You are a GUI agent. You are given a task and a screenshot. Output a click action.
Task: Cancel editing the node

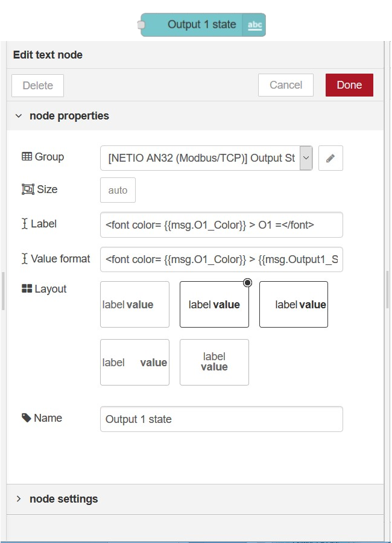(286, 85)
